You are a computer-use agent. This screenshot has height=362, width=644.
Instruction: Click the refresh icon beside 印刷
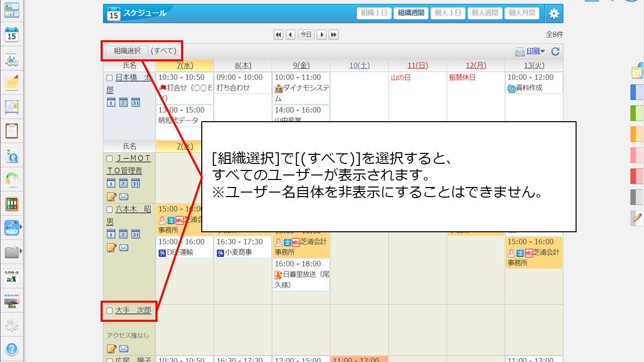click(555, 51)
